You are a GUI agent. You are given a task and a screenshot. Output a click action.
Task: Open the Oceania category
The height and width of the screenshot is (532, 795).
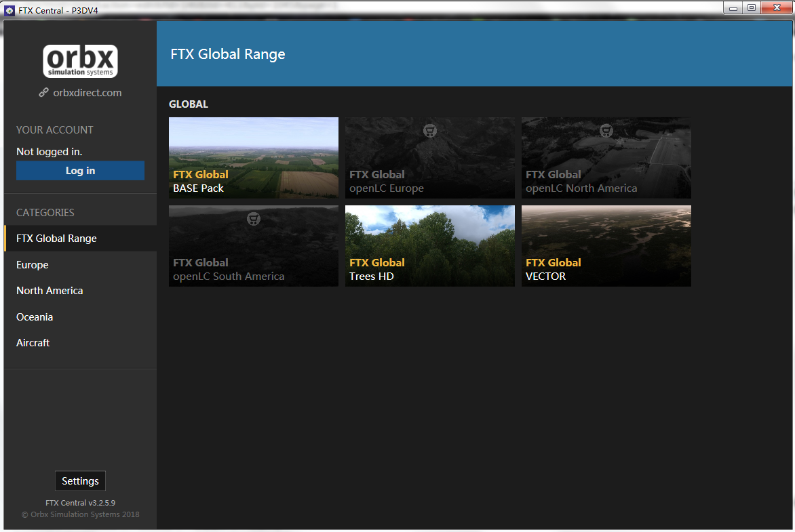(80, 316)
